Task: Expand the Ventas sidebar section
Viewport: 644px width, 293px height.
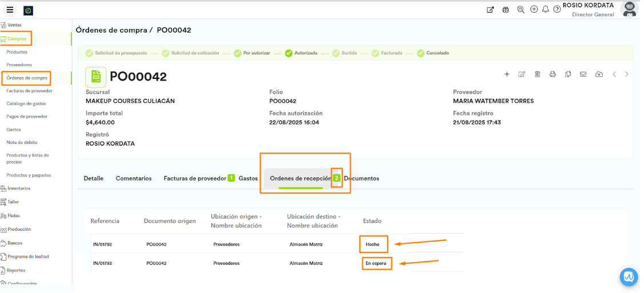Action: [14, 25]
